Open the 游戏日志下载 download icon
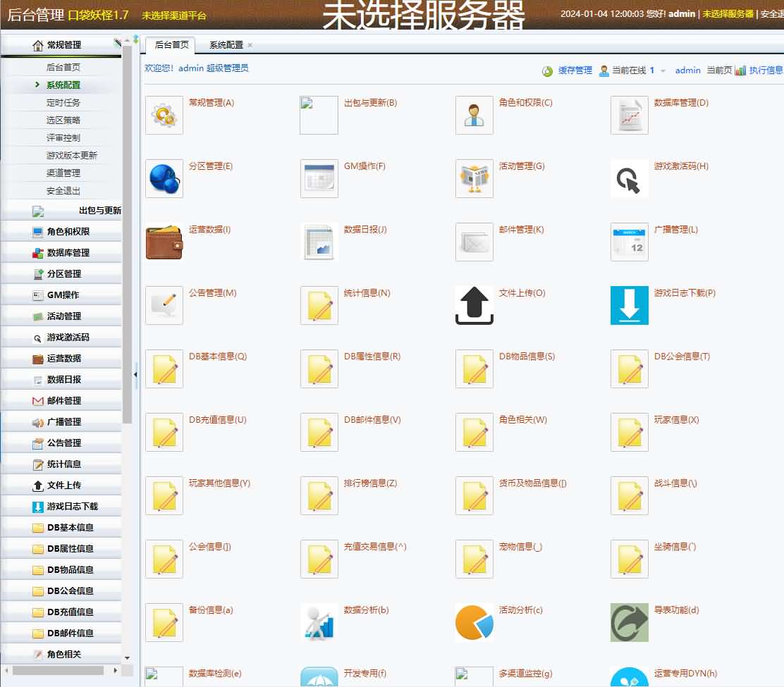Viewport: 784px width, 687px height. tap(629, 305)
